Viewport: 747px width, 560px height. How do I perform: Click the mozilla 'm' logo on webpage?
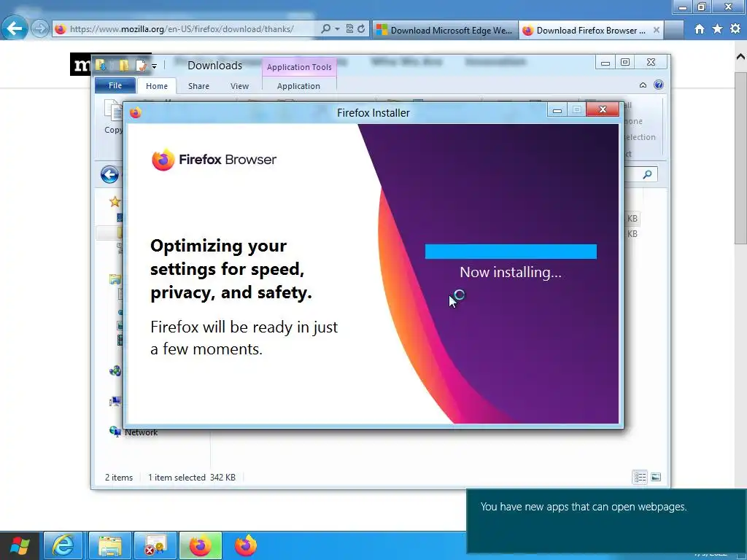pyautogui.click(x=82, y=64)
